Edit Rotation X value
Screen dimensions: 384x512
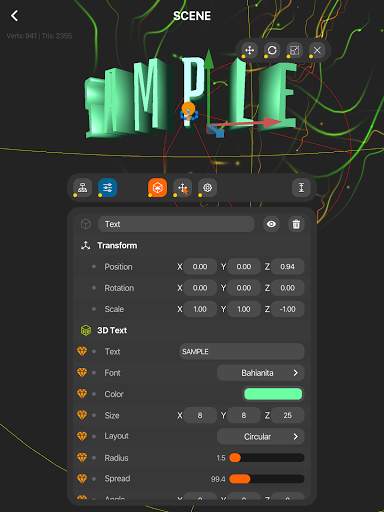200,288
